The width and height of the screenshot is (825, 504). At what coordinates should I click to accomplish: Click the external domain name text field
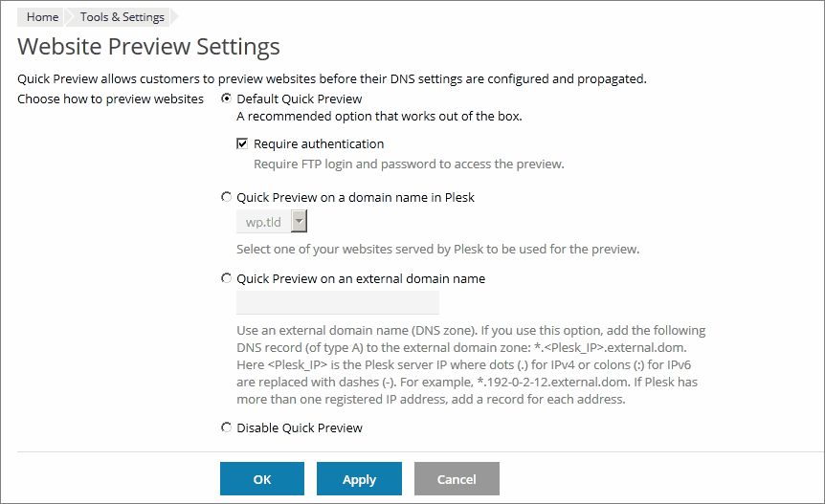coord(337,303)
